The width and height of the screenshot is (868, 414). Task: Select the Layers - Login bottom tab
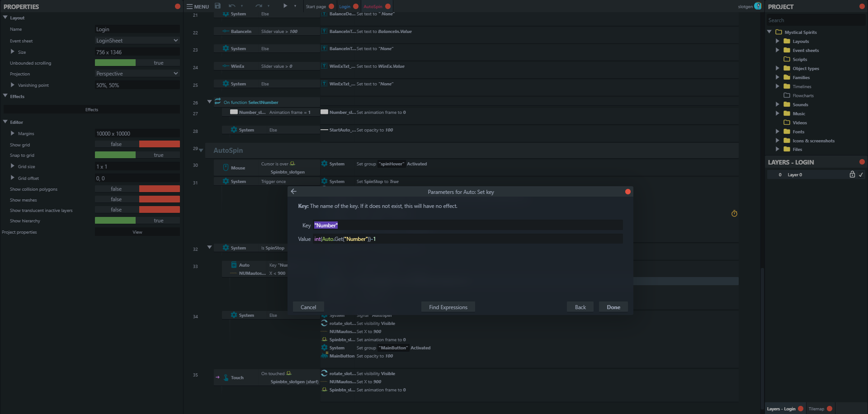781,409
